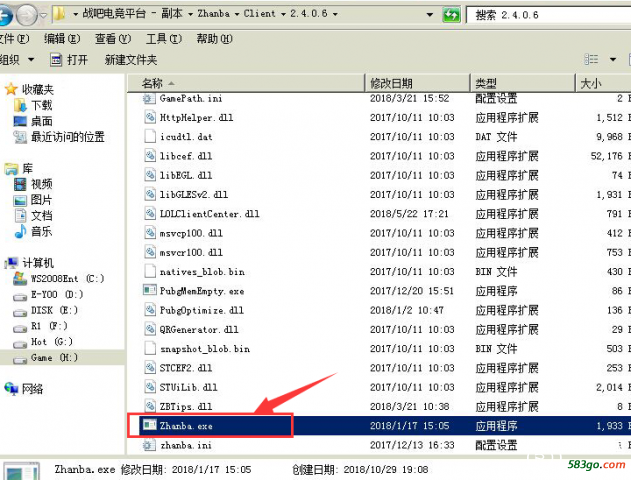Sort by the 修改日期 column header
This screenshot has width=631, height=480.
[417, 83]
